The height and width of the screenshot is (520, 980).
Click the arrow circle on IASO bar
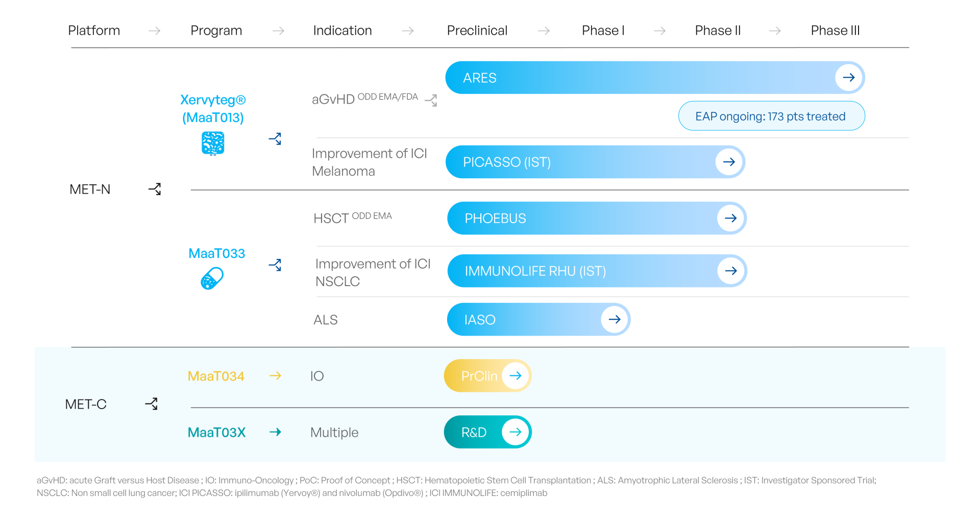615,319
